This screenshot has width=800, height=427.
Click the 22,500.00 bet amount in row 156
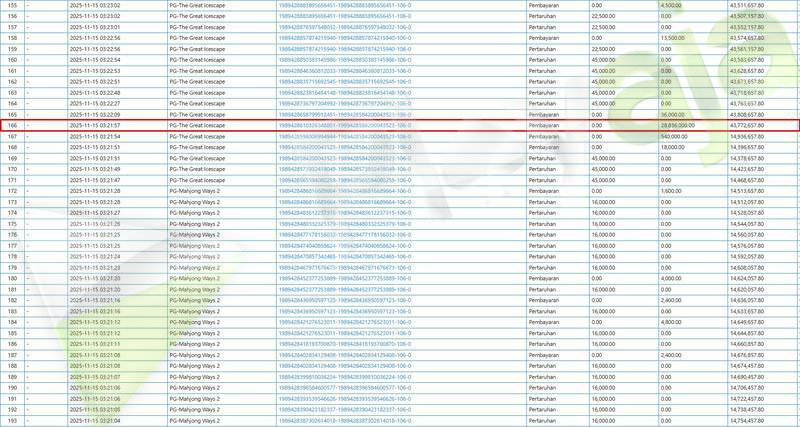604,17
